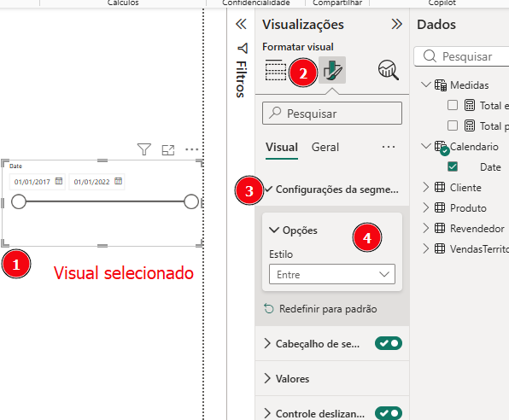Click the calculator icon of second Total measure
The width and height of the screenshot is (509, 420).
[470, 125]
